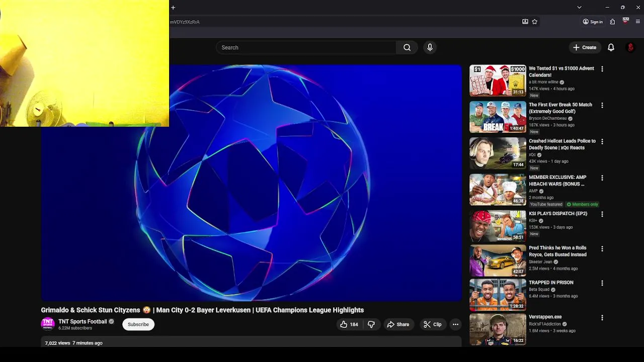Start voice search with microphone icon
The image size is (644, 362).
tap(430, 47)
